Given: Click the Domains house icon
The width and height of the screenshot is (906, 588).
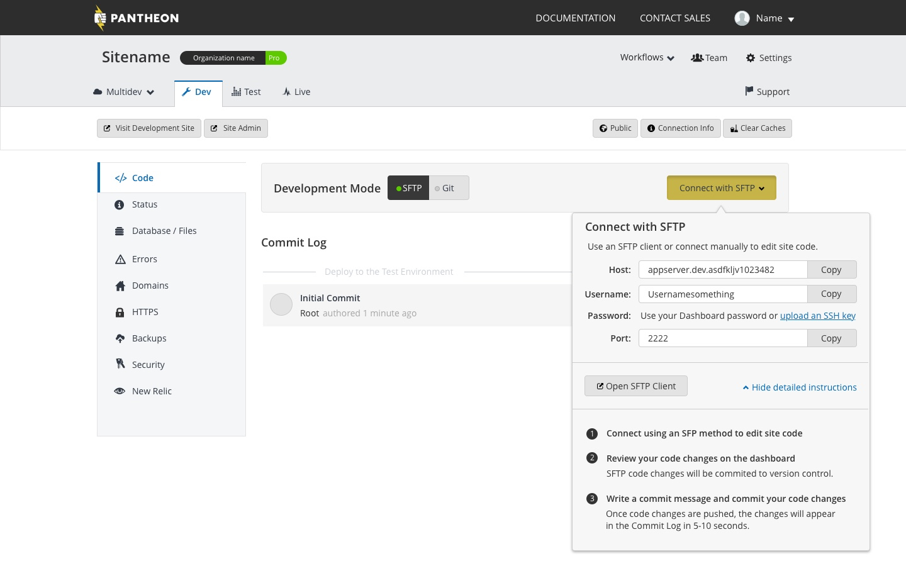Looking at the screenshot, I should click(x=120, y=286).
